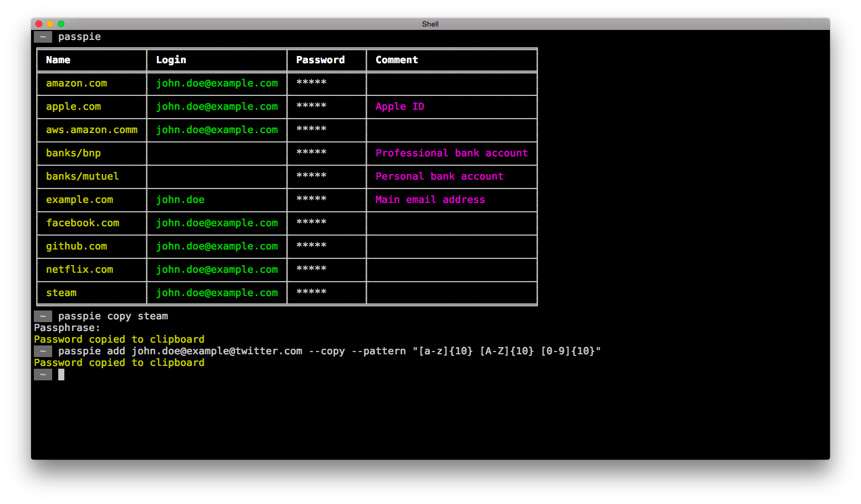Select the example.com name cell
Image resolution: width=861 pixels, height=504 pixels.
pyautogui.click(x=79, y=200)
